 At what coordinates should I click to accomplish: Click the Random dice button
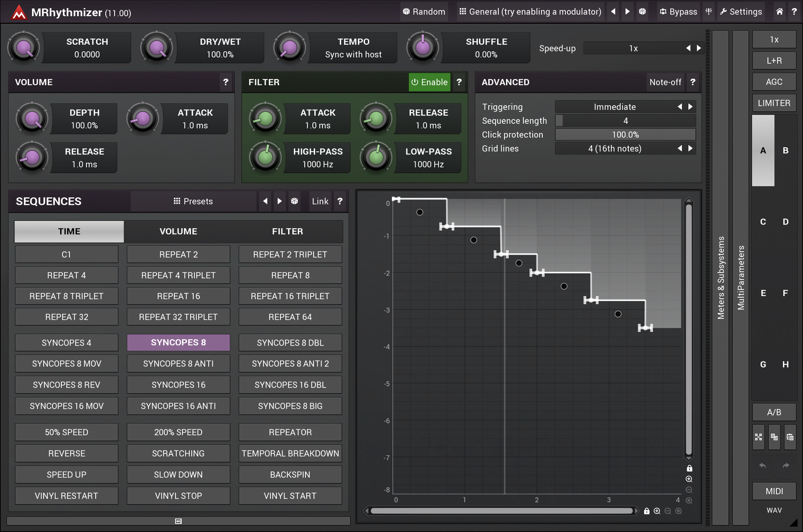coord(424,11)
